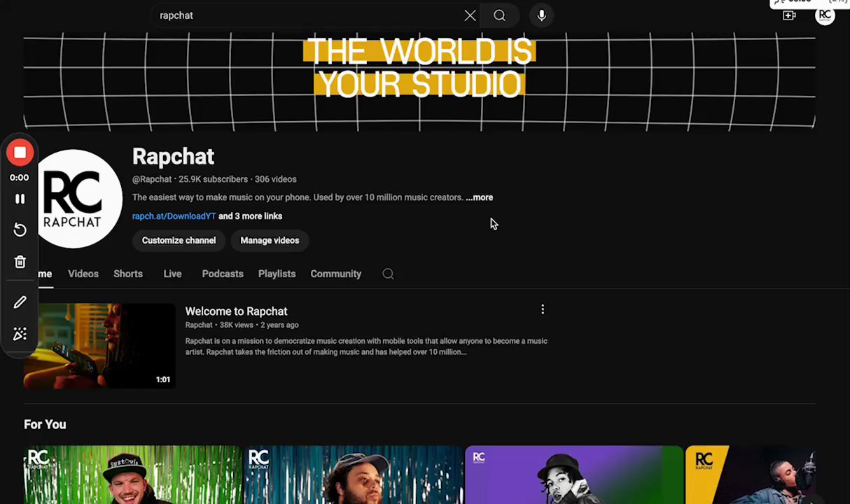This screenshot has width=850, height=504.
Task: Click the Customize channel button
Action: 179,240
